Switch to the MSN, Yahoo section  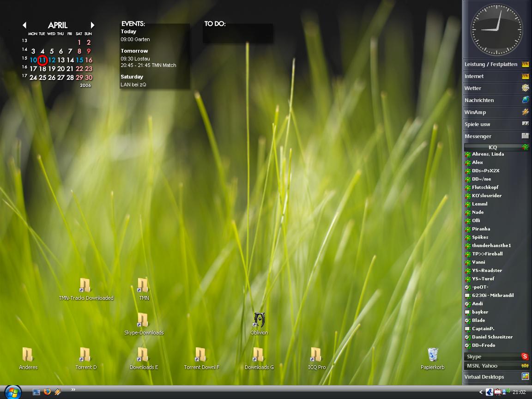coord(496,366)
